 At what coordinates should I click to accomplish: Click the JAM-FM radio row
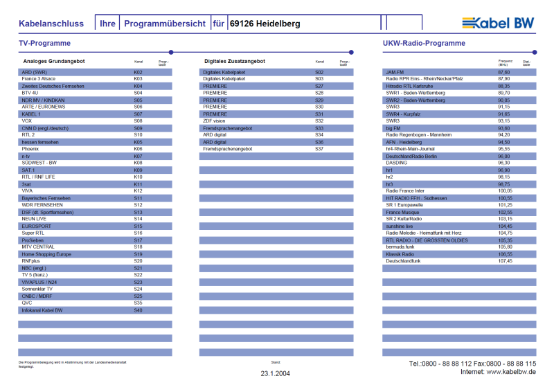459,72
